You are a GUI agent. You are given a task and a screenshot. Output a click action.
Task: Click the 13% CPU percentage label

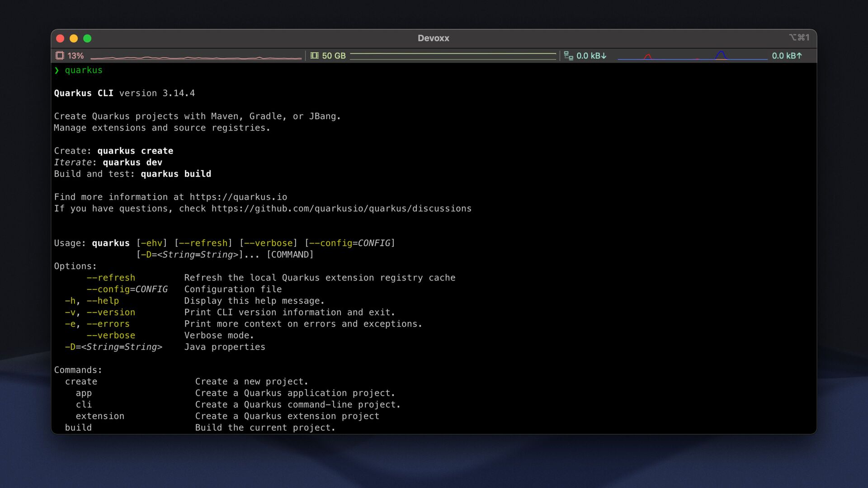pyautogui.click(x=75, y=56)
